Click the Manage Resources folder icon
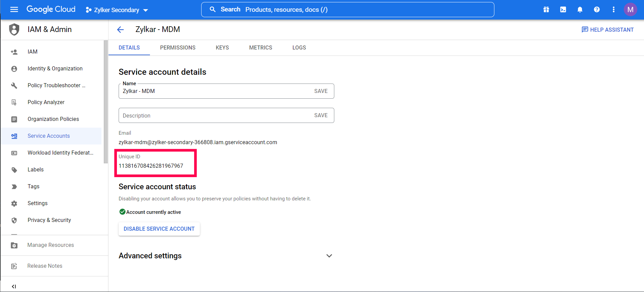644x292 pixels. [14, 245]
